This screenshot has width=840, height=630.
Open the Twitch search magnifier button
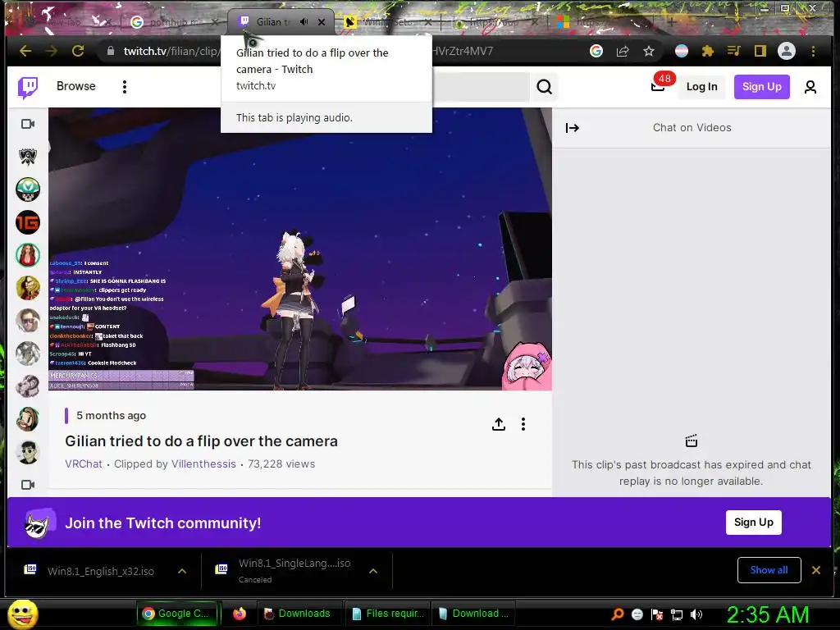(545, 87)
